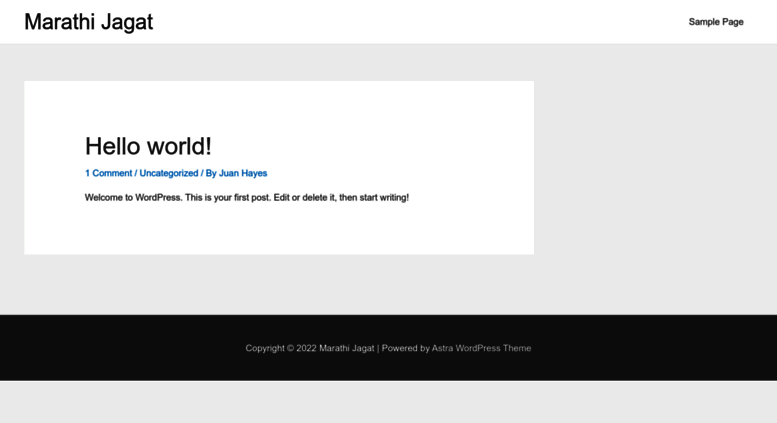777x423 pixels.
Task: View the Uncategorized category
Action: [x=168, y=173]
